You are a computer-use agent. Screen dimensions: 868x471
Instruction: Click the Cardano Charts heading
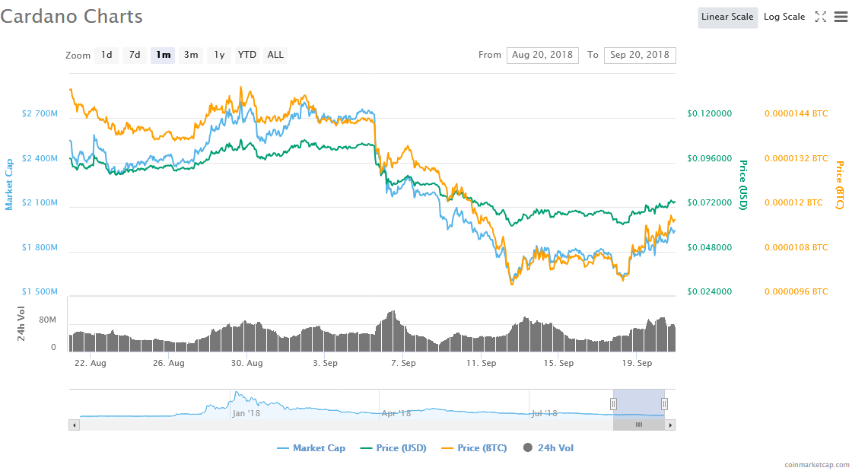click(x=72, y=17)
